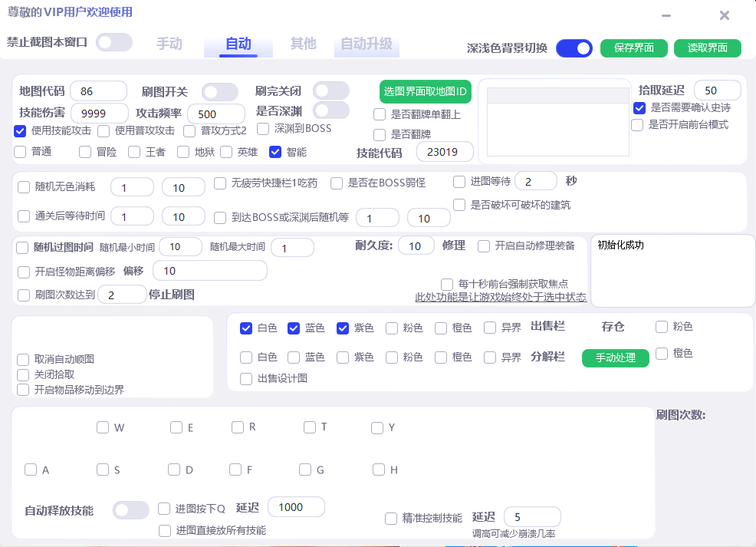Turn off the 深浅色背景切换 switch

[574, 48]
